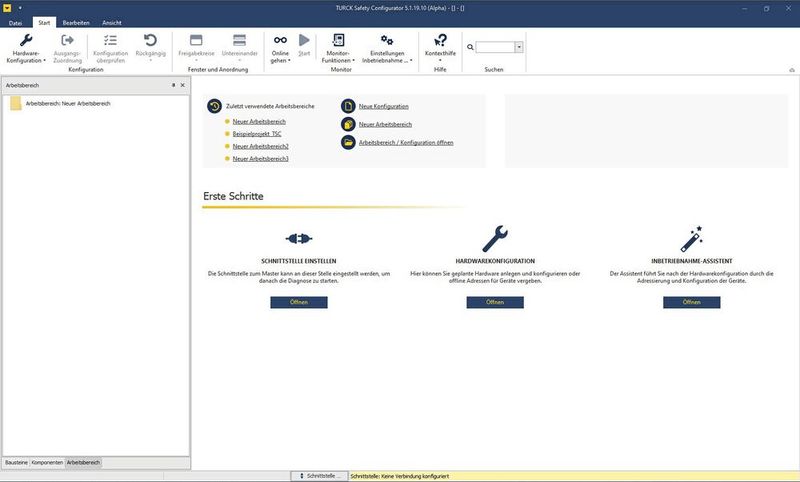Open recent workspace Beispielprojekt_TSC
The height and width of the screenshot is (482, 800).
[x=257, y=134]
